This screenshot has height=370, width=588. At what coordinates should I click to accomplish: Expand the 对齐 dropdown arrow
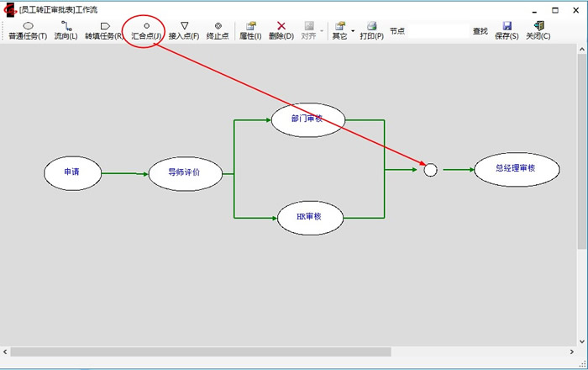pyautogui.click(x=322, y=31)
